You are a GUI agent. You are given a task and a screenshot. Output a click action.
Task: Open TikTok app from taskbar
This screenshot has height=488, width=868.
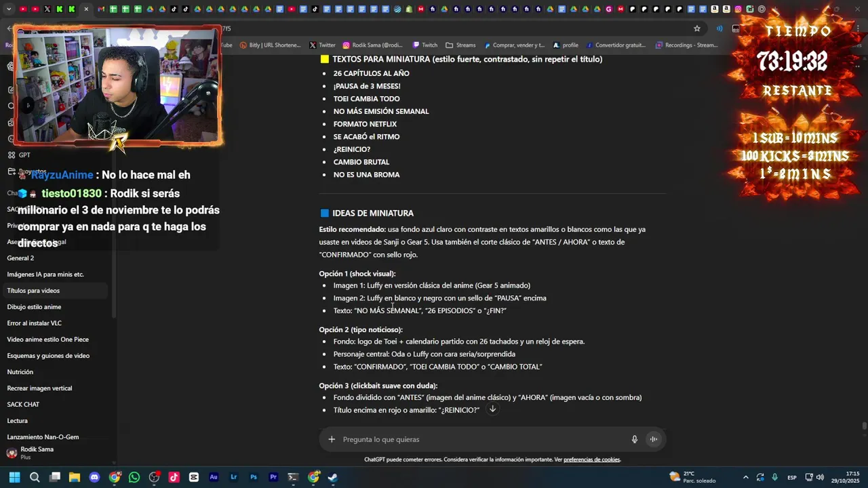click(174, 477)
